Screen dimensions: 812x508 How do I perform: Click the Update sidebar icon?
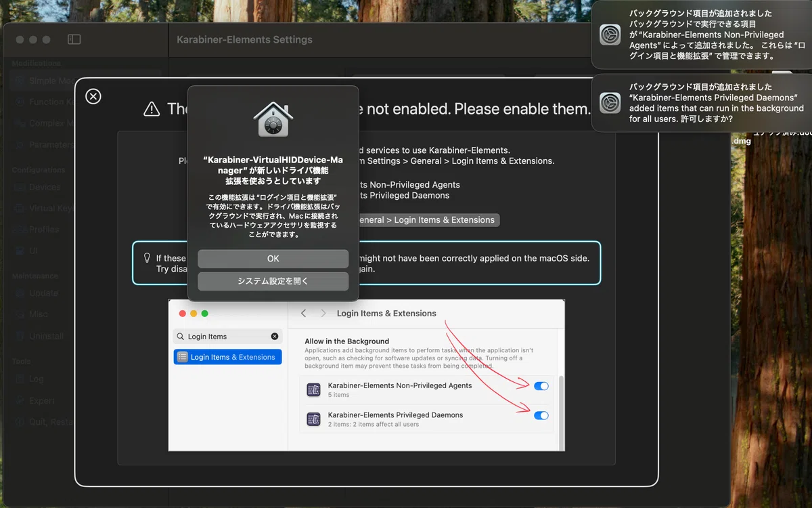(19, 293)
